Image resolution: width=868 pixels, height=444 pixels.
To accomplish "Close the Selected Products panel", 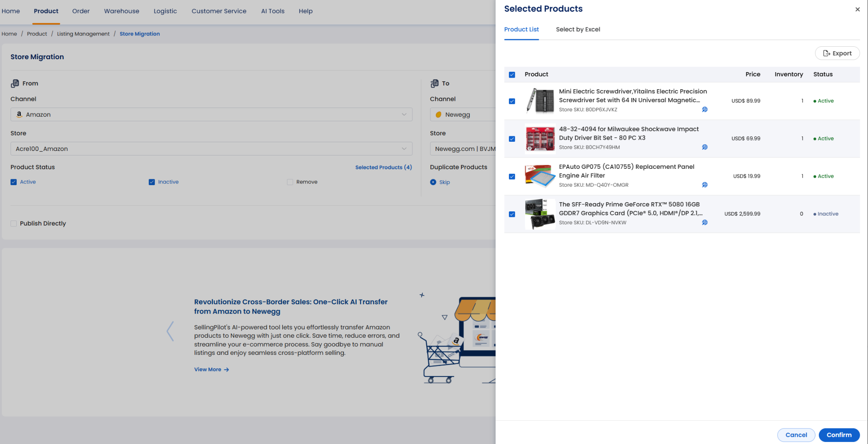I will (857, 9).
